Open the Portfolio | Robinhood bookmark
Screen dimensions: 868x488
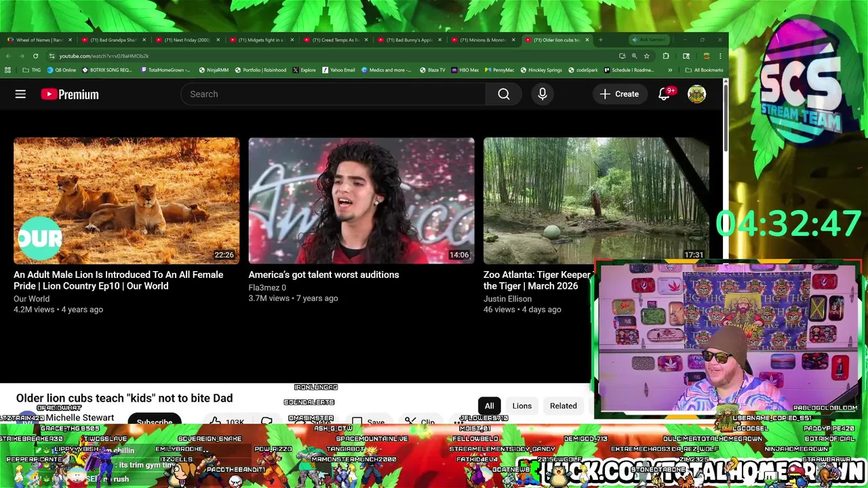pos(260,70)
